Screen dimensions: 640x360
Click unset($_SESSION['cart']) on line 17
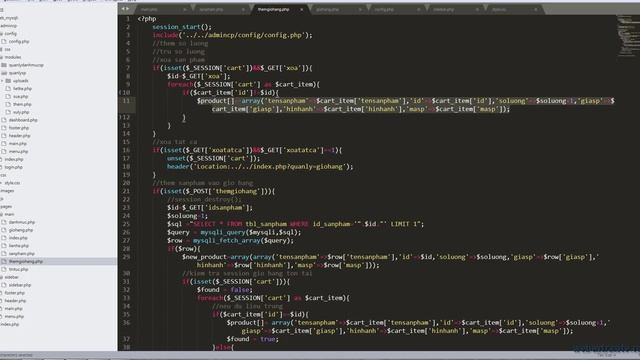click(x=213, y=158)
